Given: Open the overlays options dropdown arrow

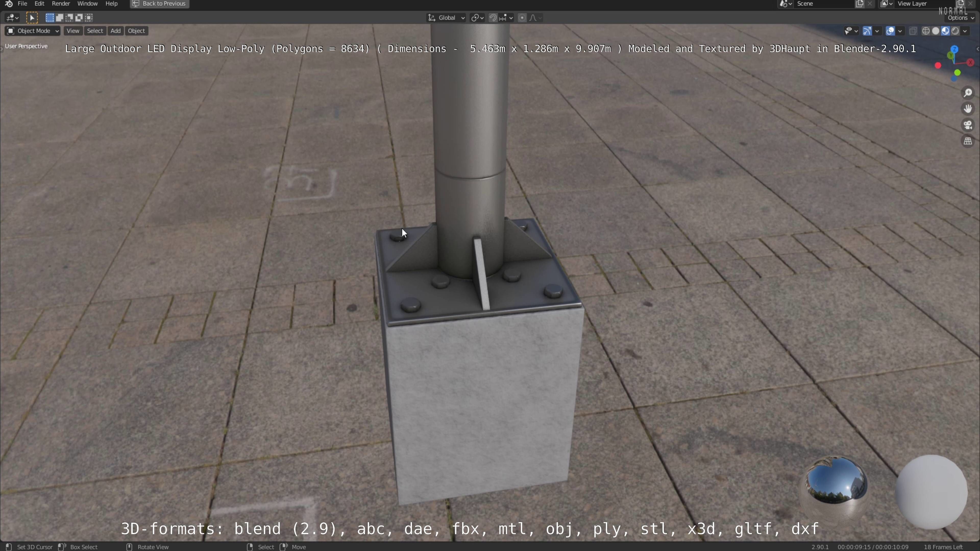Looking at the screenshot, I should 900,31.
